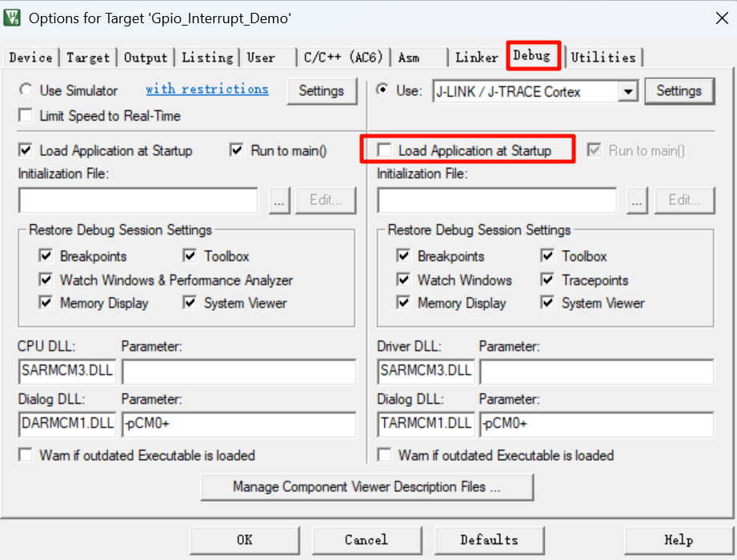Switch to the Utilities tab
737x560 pixels.
pos(603,58)
